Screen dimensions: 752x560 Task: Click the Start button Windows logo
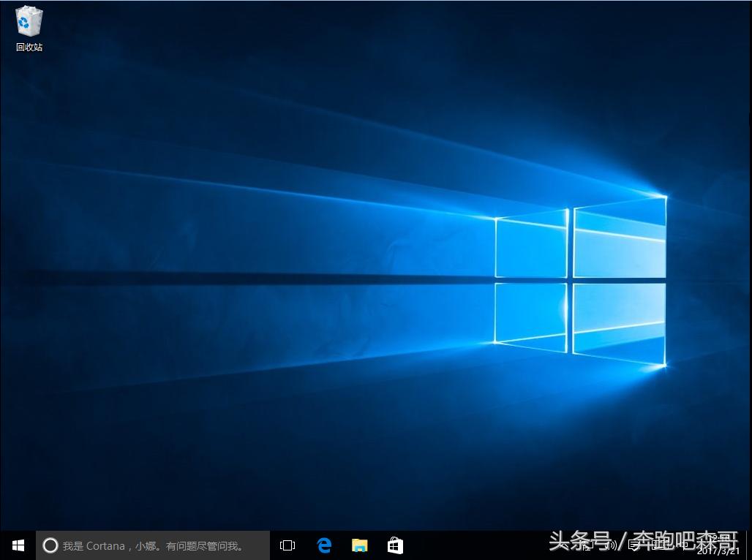[18, 545]
